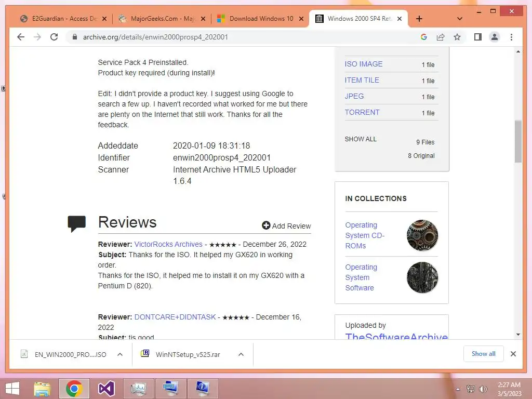Click the Reviews speech bubble icon

[x=77, y=224]
